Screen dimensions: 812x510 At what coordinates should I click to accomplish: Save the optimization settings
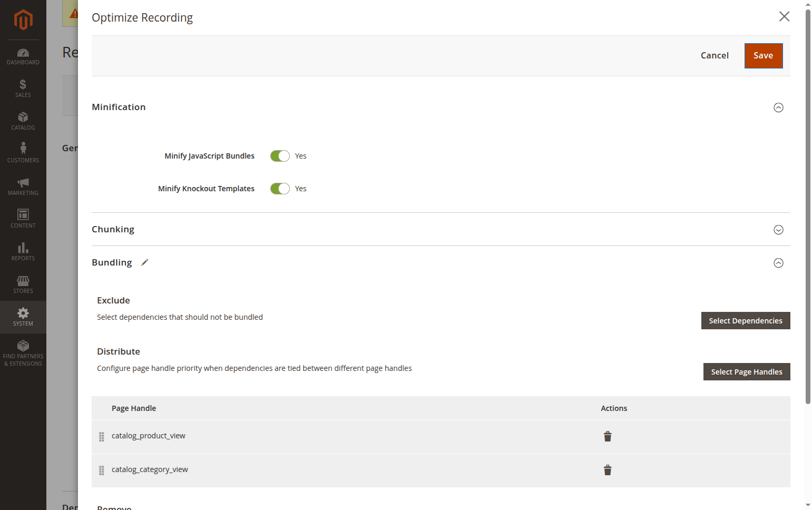point(764,56)
